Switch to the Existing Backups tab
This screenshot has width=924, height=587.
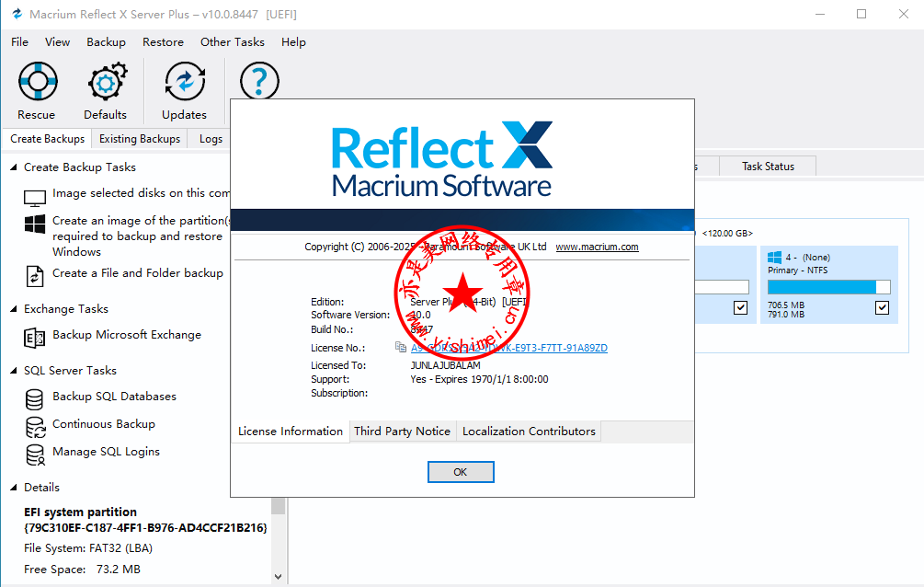(140, 139)
